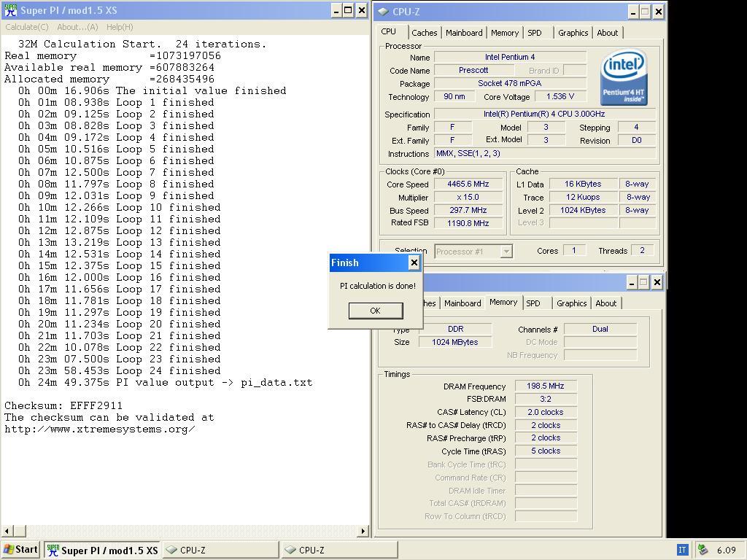
Task: Click the Rated FSB value 1190.8 MHz
Action: tap(468, 223)
